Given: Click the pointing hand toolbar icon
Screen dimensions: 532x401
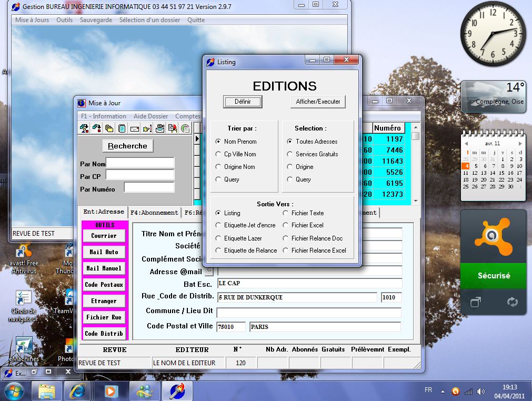Looking at the screenshot, I should [x=147, y=128].
